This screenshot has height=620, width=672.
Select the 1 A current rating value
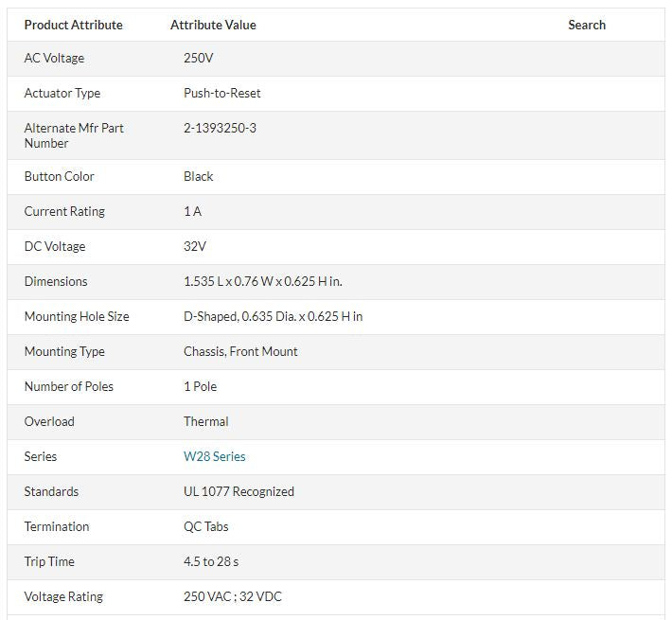(192, 211)
